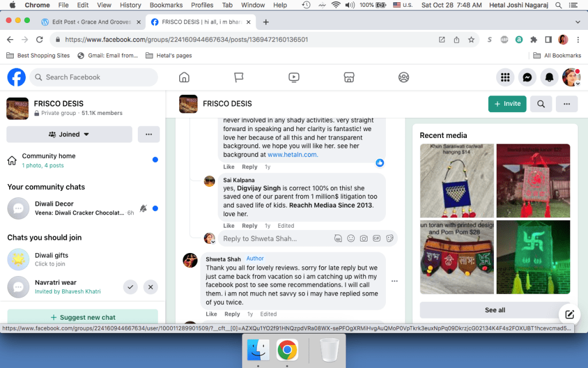Open the group's three-dot menu beside search
Screen dimensions: 588x368
[x=566, y=104]
